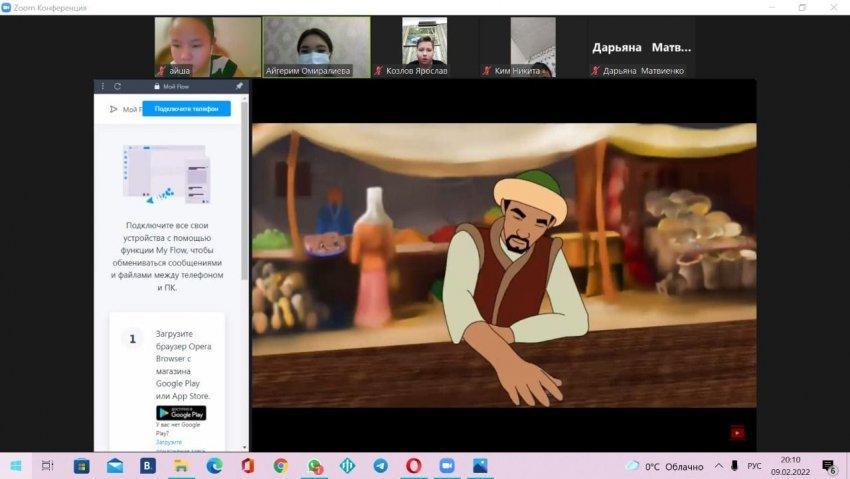Image resolution: width=850 pixels, height=479 pixels.
Task: Click the My Flow panel vertical scrollbar
Action: pyautogui.click(x=244, y=190)
